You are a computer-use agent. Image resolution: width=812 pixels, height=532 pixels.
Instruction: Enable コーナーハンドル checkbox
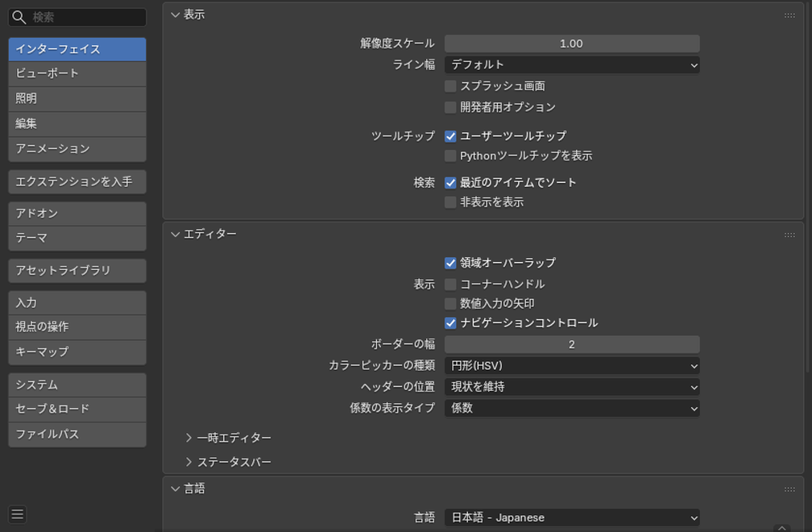point(450,285)
